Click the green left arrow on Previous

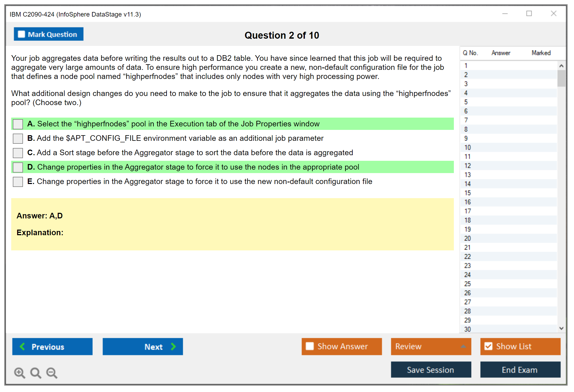tap(22, 346)
